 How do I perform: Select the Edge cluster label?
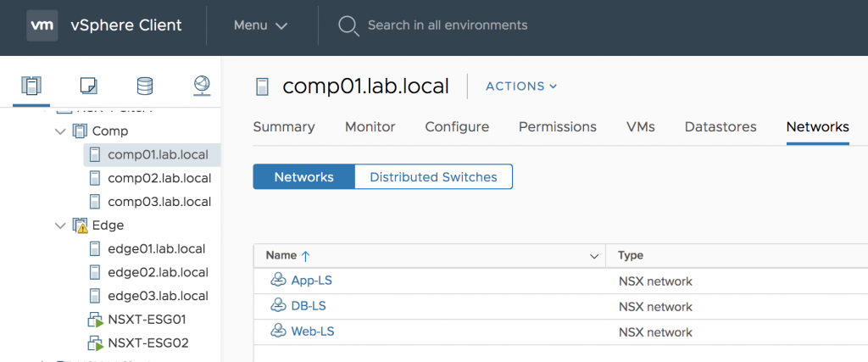pyautogui.click(x=108, y=226)
